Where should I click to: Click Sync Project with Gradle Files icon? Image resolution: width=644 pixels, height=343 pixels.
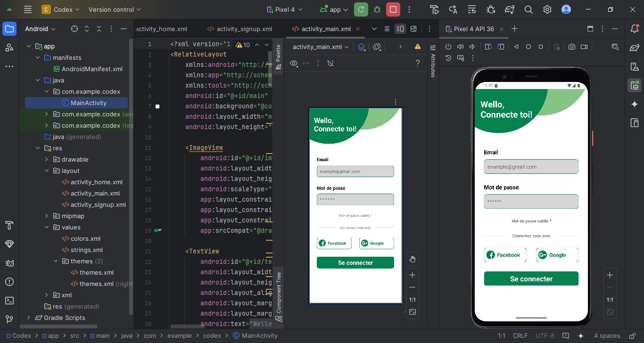click(510, 9)
